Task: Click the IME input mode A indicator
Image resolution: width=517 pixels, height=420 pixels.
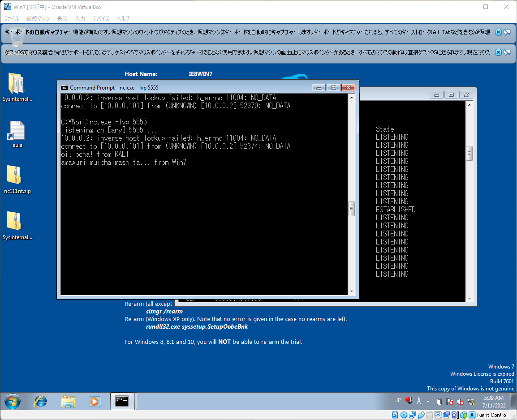Action: [x=419, y=401]
